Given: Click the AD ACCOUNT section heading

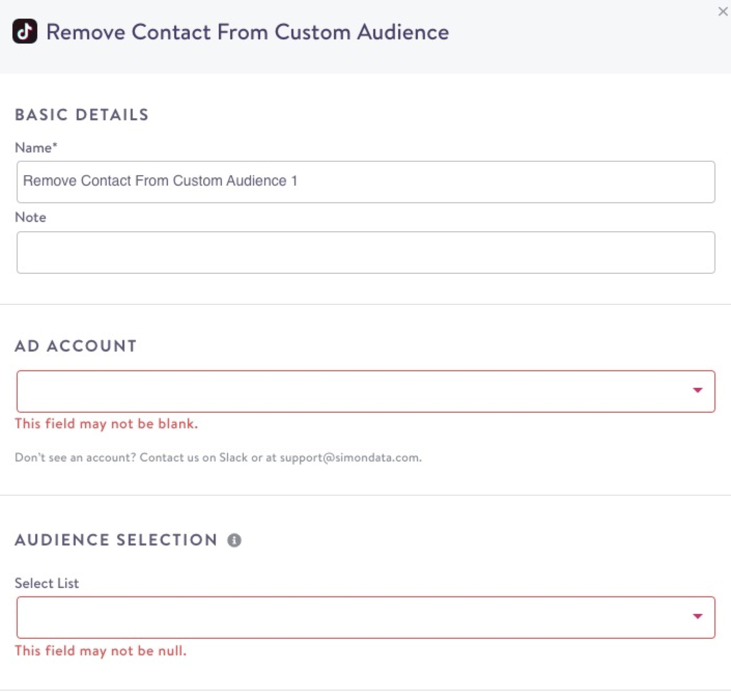Looking at the screenshot, I should click(76, 346).
